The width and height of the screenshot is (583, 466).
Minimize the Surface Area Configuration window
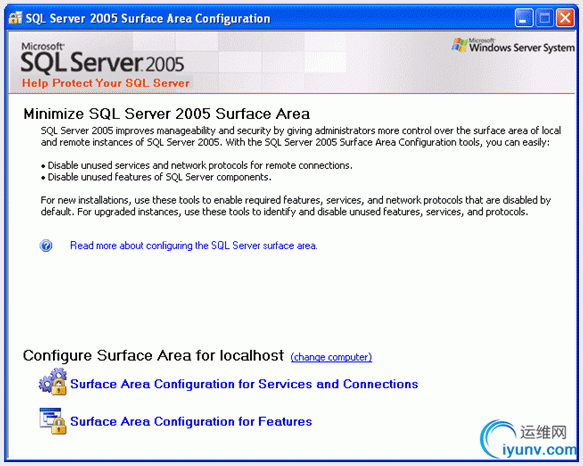(524, 18)
